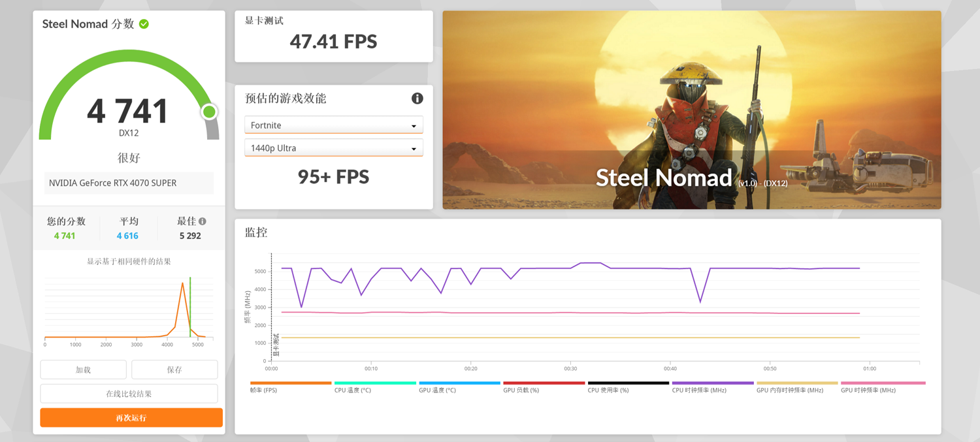Image resolution: width=980 pixels, height=442 pixels.
Task: Click the info icon beside 最佳
Action: point(203,221)
